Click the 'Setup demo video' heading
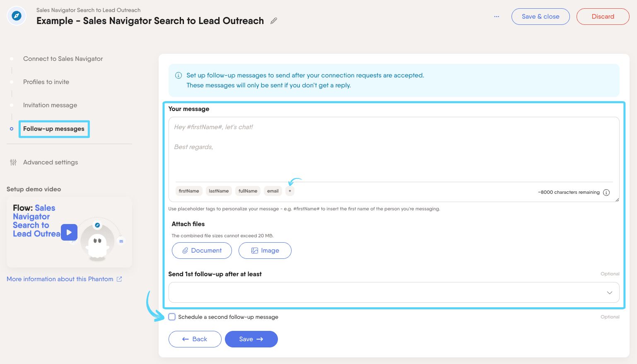637x364 pixels. click(34, 189)
